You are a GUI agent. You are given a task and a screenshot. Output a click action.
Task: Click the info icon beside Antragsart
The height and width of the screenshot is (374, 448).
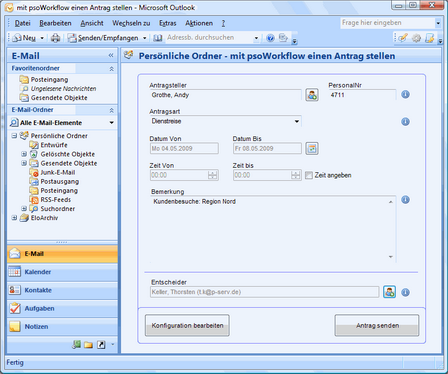point(405,122)
